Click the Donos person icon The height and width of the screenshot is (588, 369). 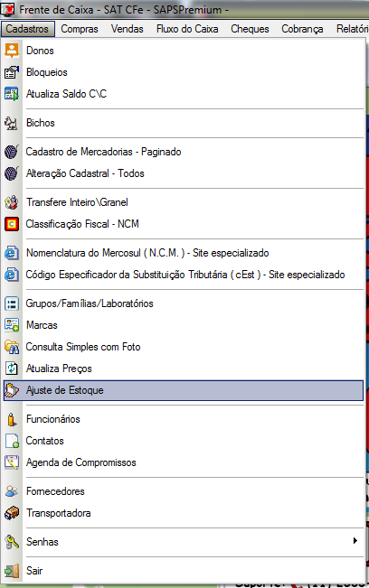coord(12,51)
